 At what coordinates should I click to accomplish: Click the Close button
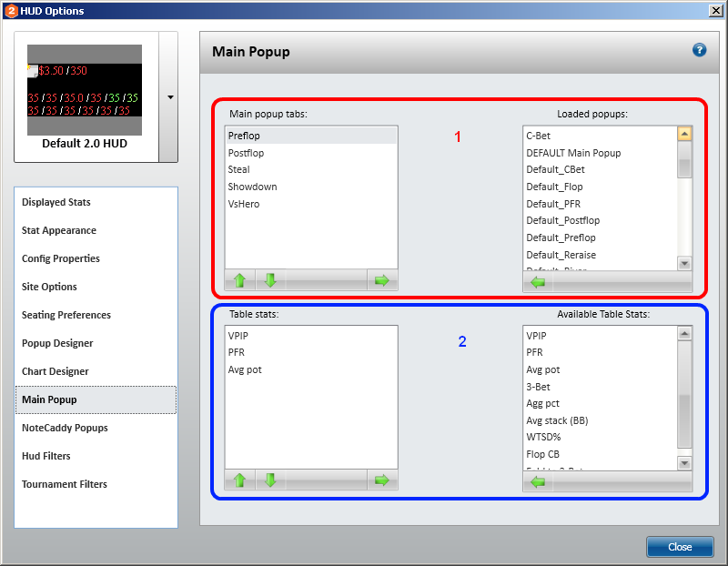tap(680, 547)
